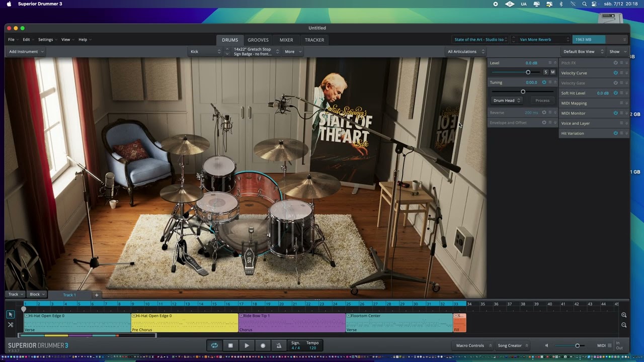The height and width of the screenshot is (362, 644).
Task: Open macOS Spotlight search icon
Action: (584, 4)
